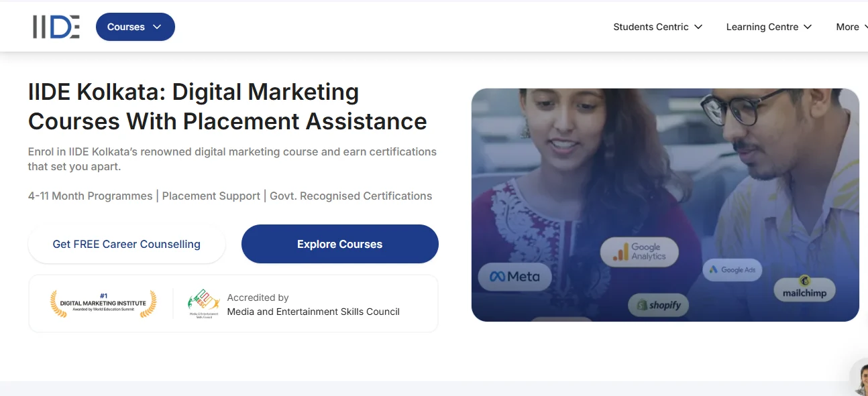Click the IIDE logo in the header
This screenshot has width=868, height=396.
56,26
